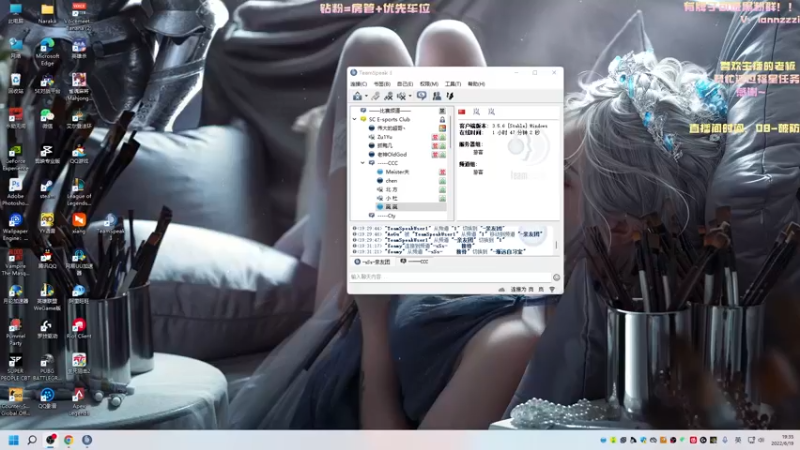
Task: Select the Riot Client desktop icon
Action: [79, 329]
